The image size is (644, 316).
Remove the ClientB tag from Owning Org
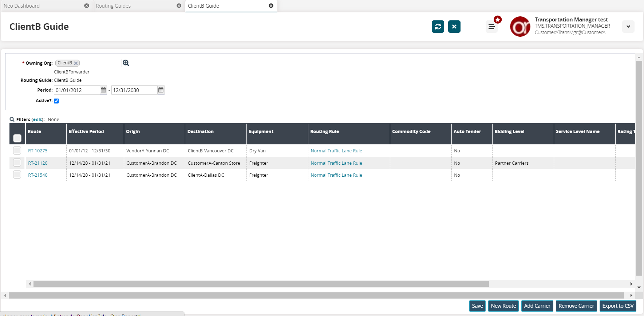pyautogui.click(x=76, y=63)
